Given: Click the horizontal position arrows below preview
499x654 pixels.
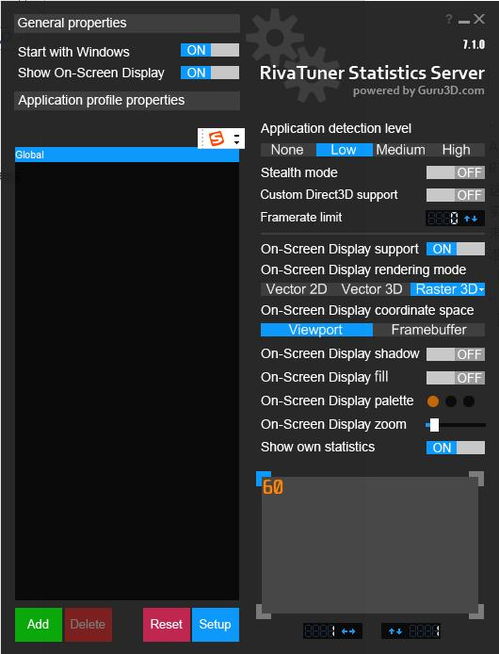Looking at the screenshot, I should click(x=348, y=631).
